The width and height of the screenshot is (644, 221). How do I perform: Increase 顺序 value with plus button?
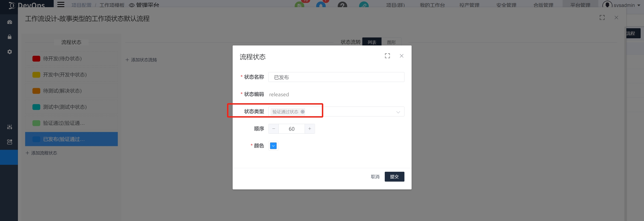(x=310, y=129)
